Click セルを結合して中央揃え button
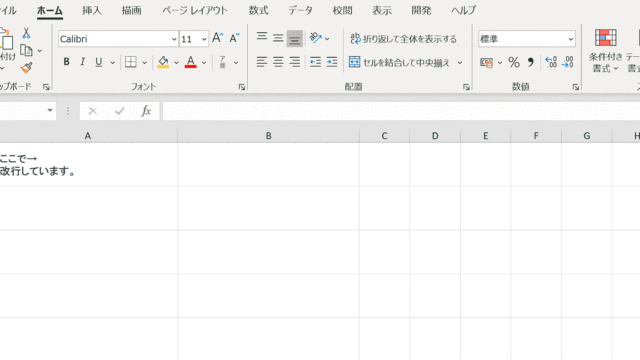The height and width of the screenshot is (360, 640). point(399,62)
